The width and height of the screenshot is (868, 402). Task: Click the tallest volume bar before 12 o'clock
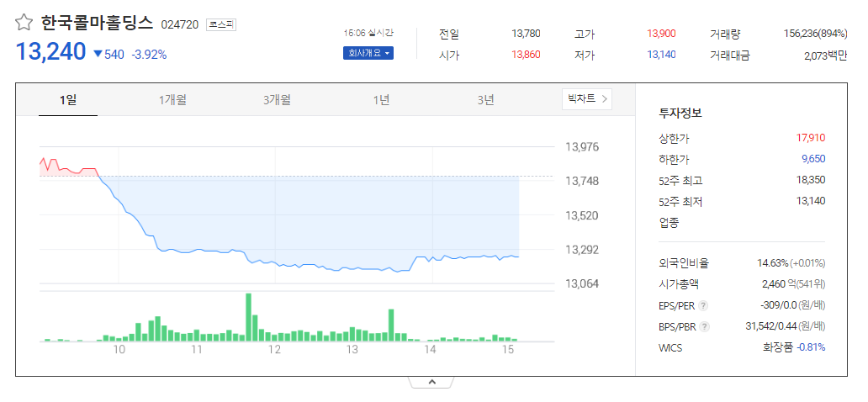pyautogui.click(x=249, y=317)
